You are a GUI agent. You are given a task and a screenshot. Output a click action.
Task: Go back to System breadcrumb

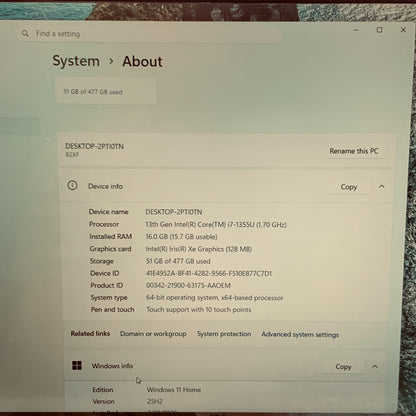pos(76,61)
